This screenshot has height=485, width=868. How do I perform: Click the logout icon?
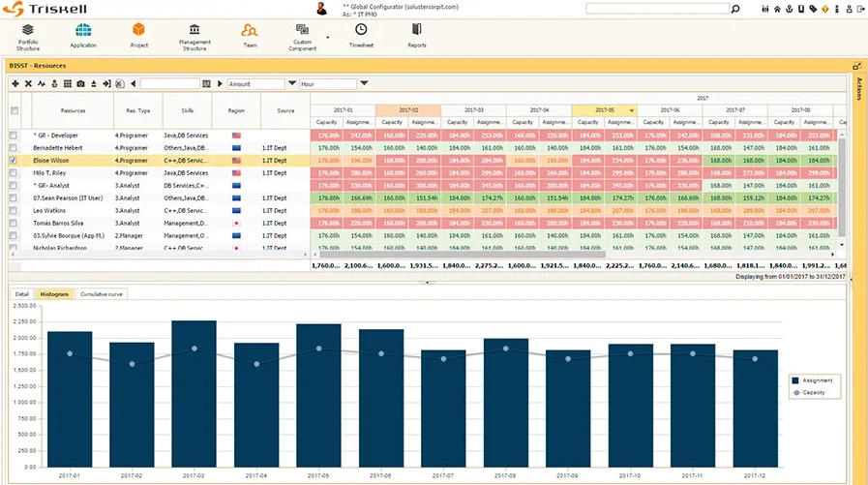tap(860, 9)
